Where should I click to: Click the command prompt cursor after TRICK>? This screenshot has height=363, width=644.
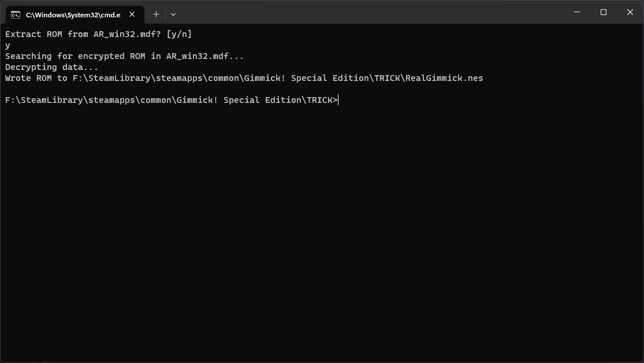click(338, 101)
